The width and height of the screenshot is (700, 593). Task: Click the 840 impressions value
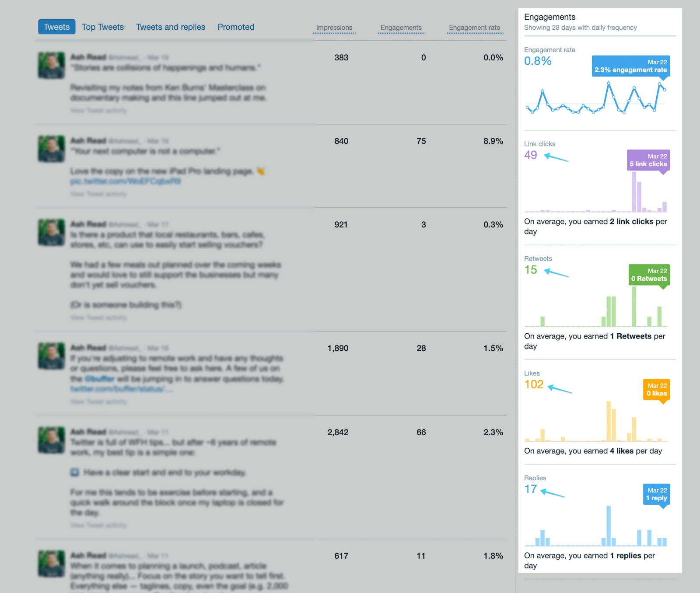[x=341, y=141]
